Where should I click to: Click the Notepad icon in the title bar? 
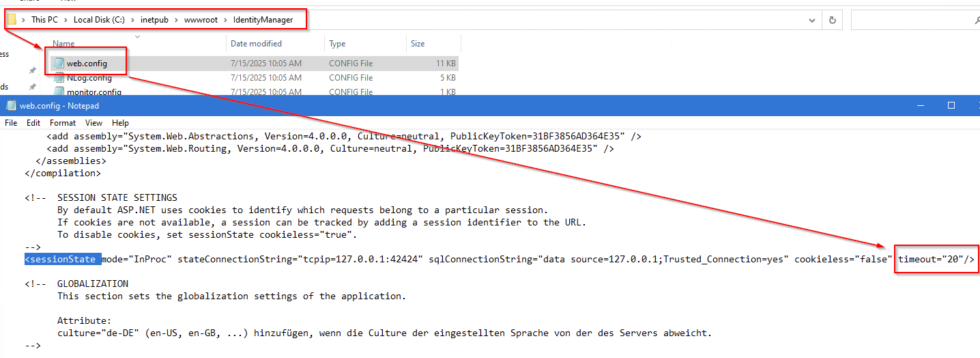click(x=10, y=106)
